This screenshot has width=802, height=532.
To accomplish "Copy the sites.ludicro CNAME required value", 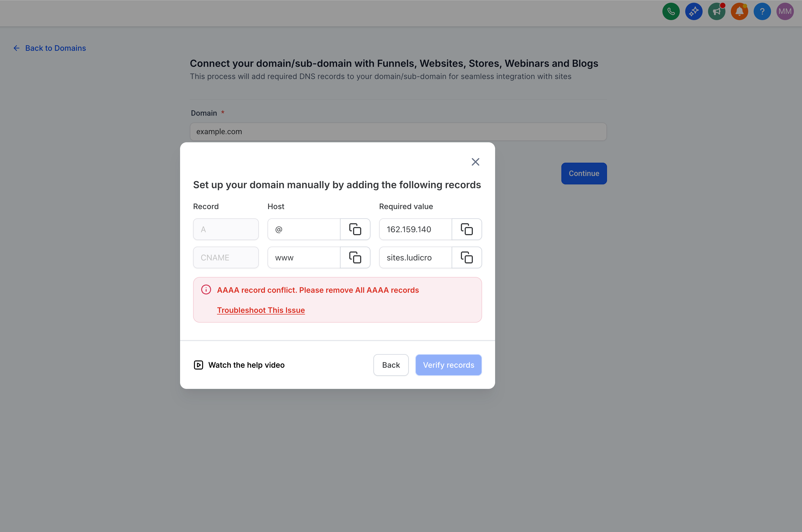I will 467,257.
